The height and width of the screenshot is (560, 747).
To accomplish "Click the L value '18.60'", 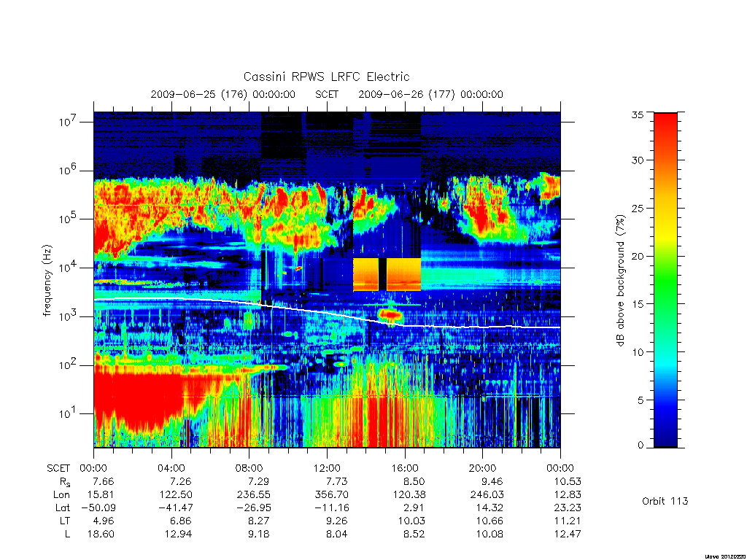I will tap(101, 534).
